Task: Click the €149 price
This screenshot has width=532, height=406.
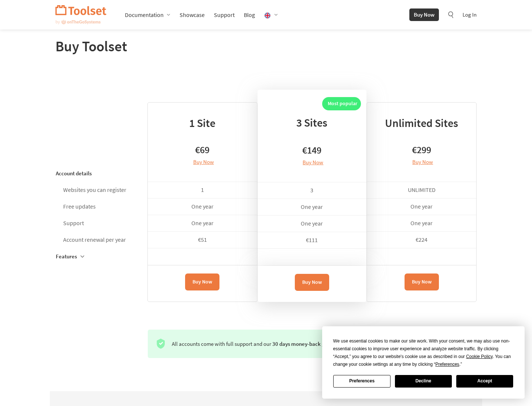Action: [312, 151]
